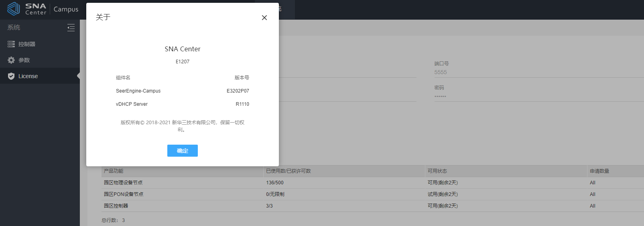Viewport: 644px width, 226px height.
Task: Click the port number field showing 5555
Action: point(539,72)
